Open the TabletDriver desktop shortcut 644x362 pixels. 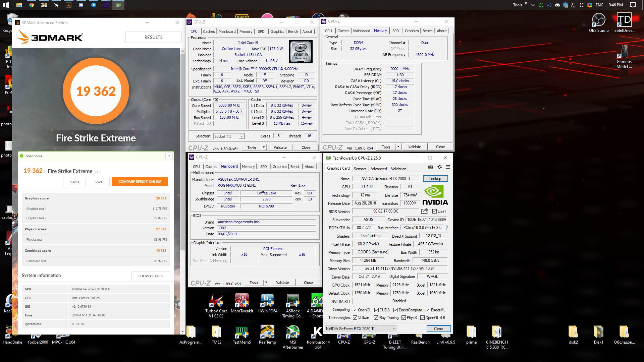624,23
